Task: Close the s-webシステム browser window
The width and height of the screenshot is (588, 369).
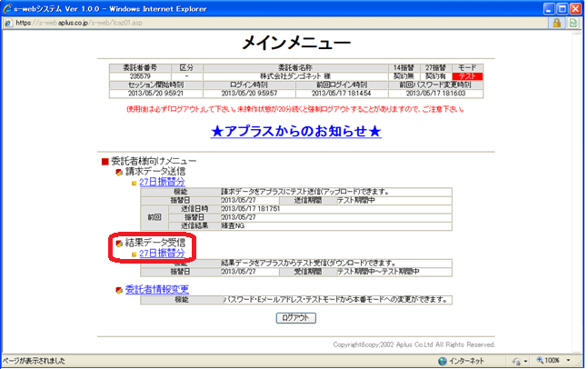Action: (x=575, y=7)
